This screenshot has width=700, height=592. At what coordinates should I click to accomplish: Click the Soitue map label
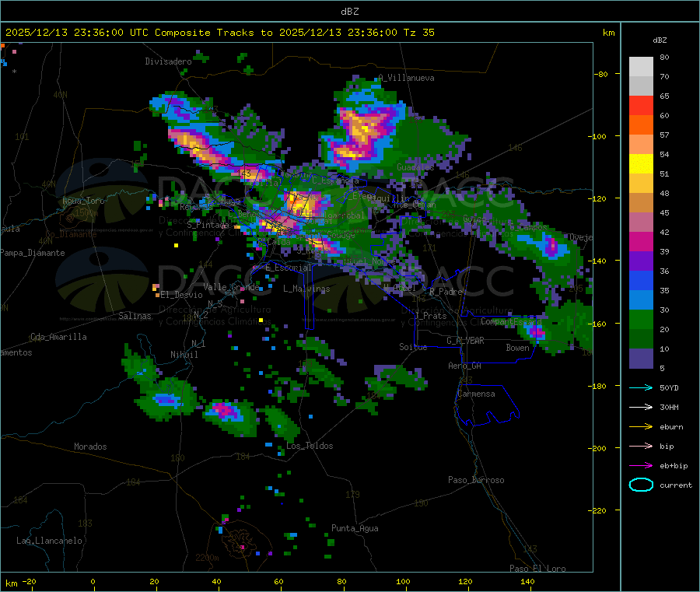[x=413, y=347]
